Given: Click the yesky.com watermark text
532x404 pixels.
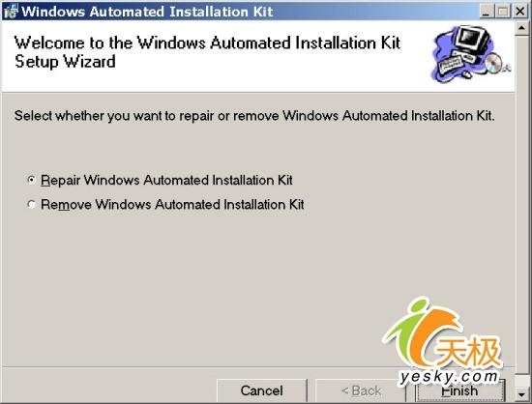Looking at the screenshot, I should (449, 377).
